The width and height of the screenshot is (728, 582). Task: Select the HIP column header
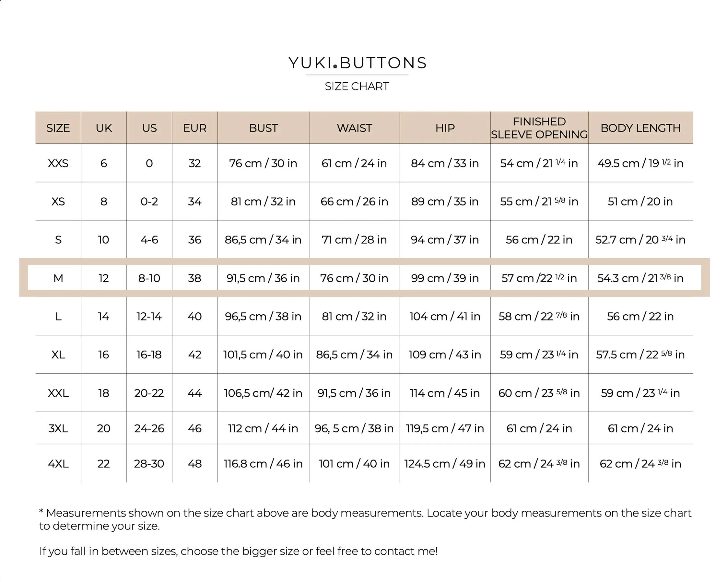click(445, 128)
